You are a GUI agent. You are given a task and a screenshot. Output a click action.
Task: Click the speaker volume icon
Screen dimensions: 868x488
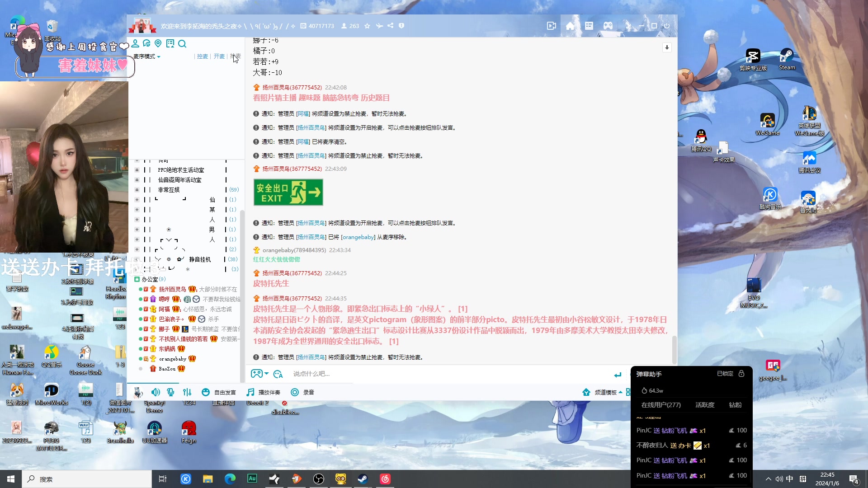click(x=156, y=392)
